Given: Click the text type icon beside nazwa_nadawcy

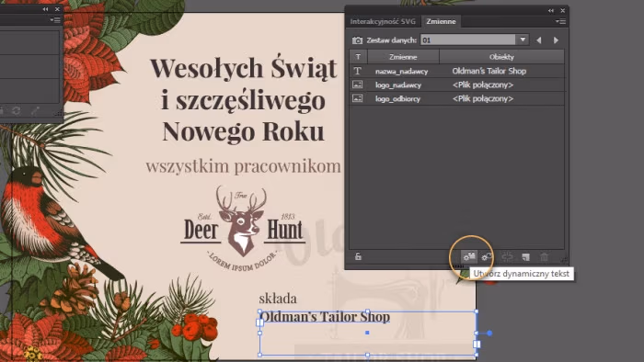Looking at the screenshot, I should (x=358, y=71).
